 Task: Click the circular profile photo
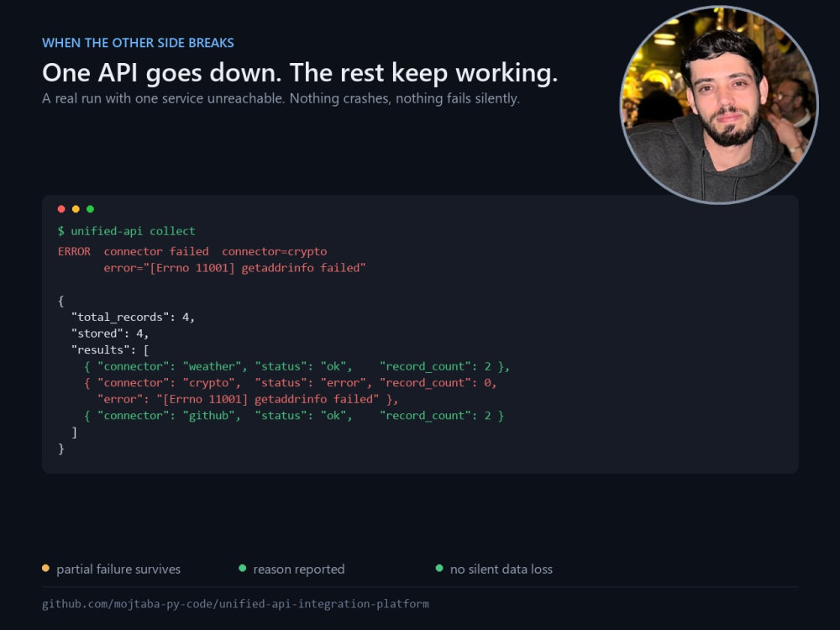[x=719, y=105]
